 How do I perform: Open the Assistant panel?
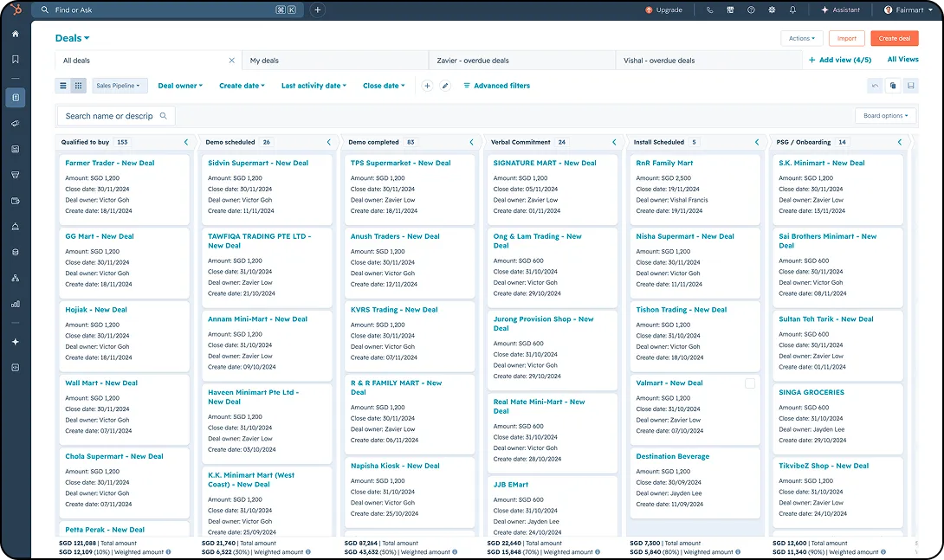click(x=840, y=10)
